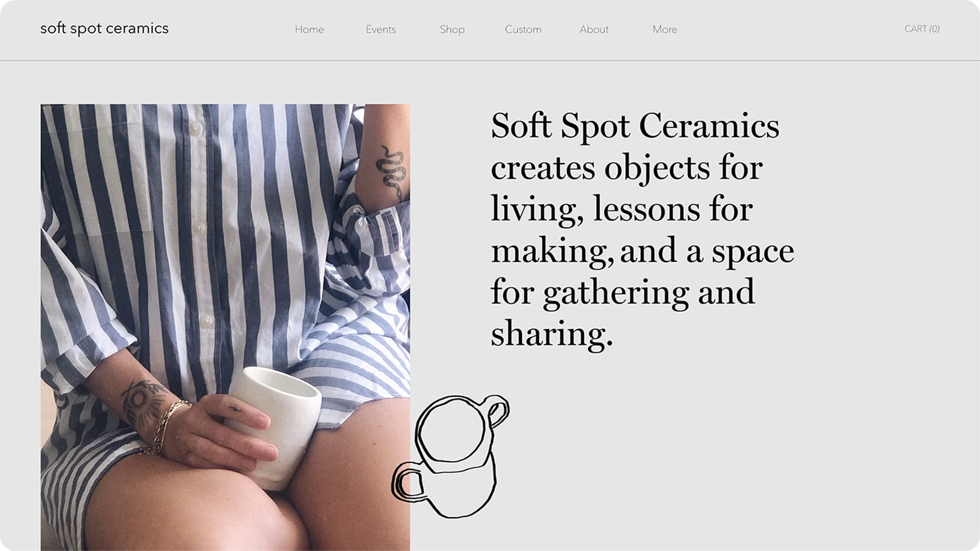Open the Home page
The height and width of the screenshot is (551, 980).
pos(309,30)
